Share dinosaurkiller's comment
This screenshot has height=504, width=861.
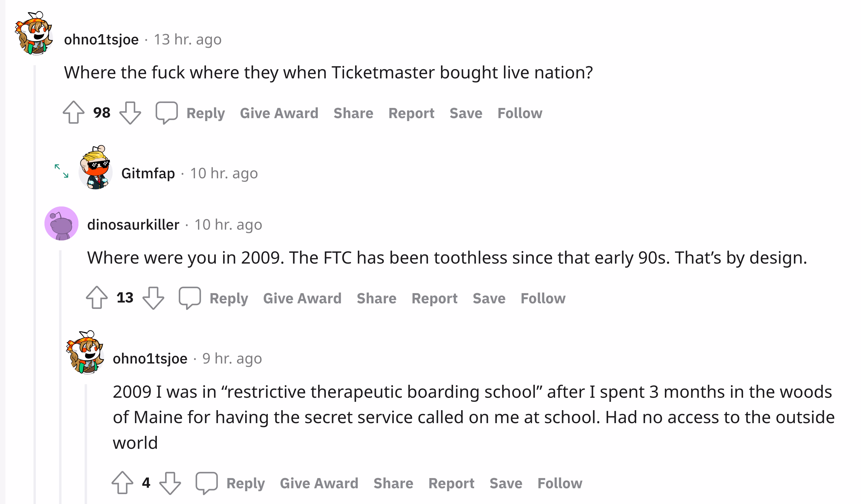(376, 298)
